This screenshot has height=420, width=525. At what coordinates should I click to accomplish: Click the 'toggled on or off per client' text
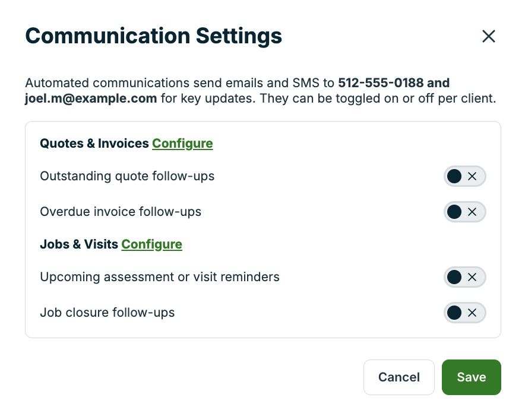coord(410,98)
